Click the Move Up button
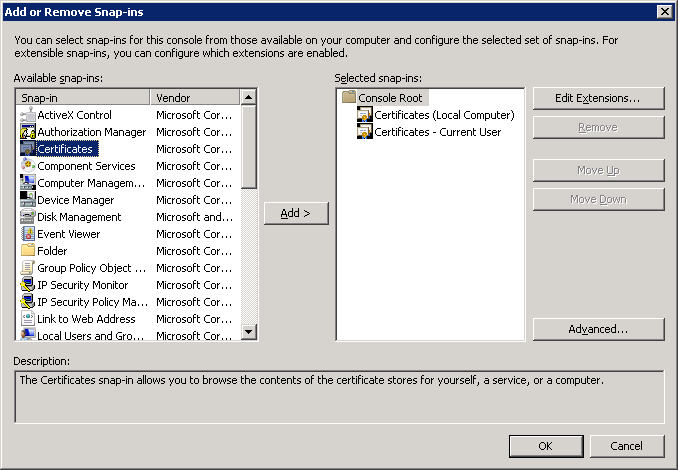Viewport: 678px width, 470px height. (x=598, y=170)
